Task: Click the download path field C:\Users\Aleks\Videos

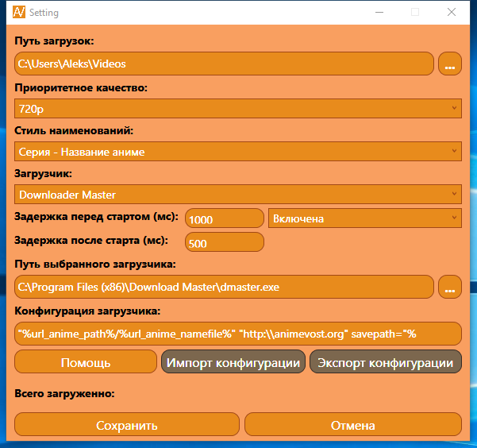Action: (224, 64)
